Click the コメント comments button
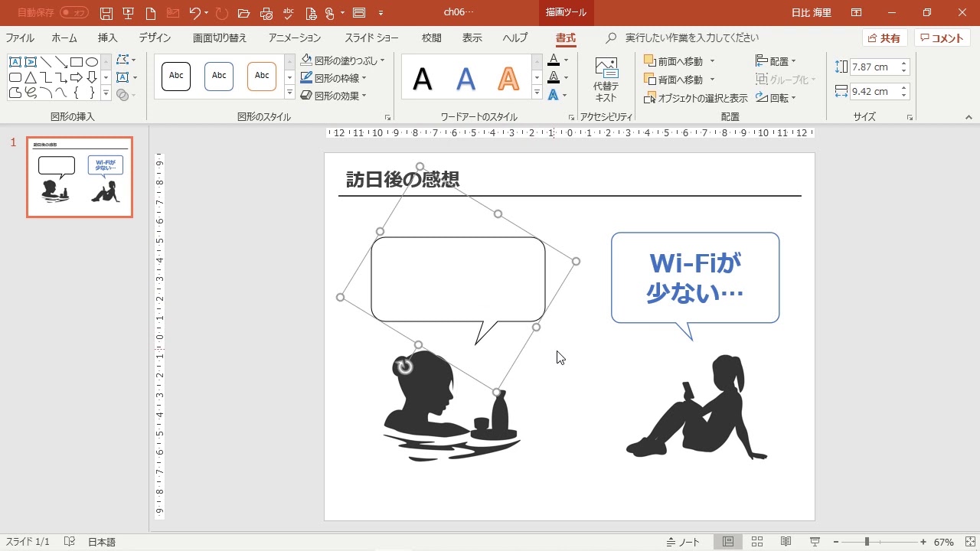The height and width of the screenshot is (551, 980). 942,38
